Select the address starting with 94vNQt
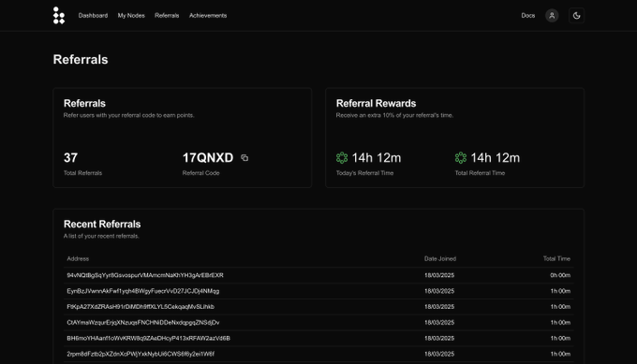 pos(145,275)
